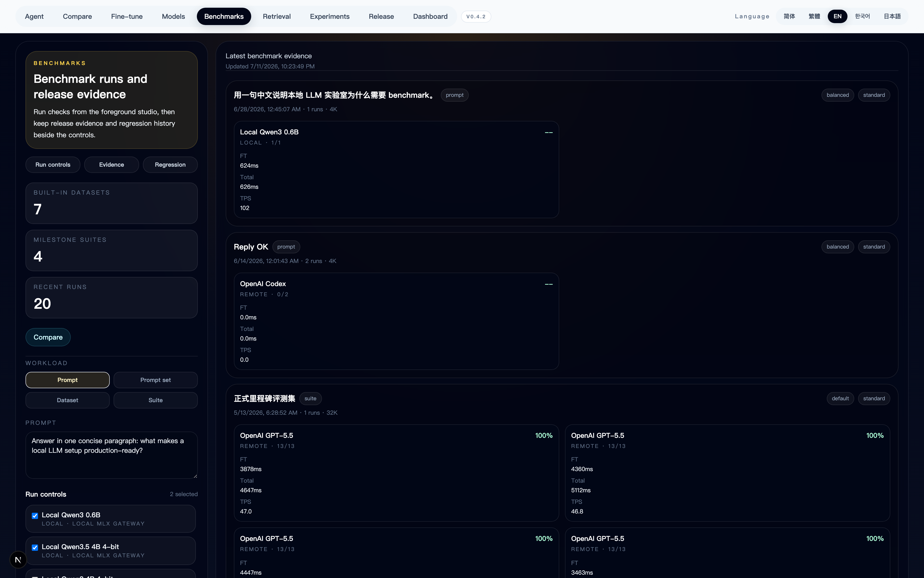This screenshot has width=924, height=578.
Task: Click the '4647ms' Total value
Action: tap(251, 491)
